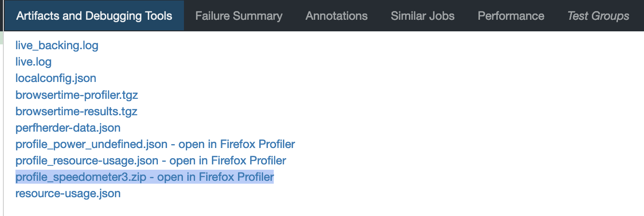Open power profile in Firefox Profiler

pyautogui.click(x=232, y=144)
